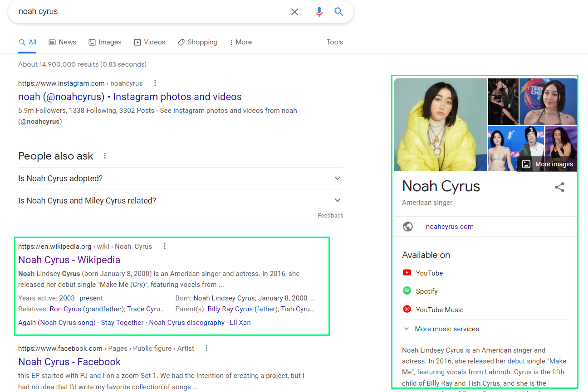Open the More search categories dropdown

pos(241,42)
